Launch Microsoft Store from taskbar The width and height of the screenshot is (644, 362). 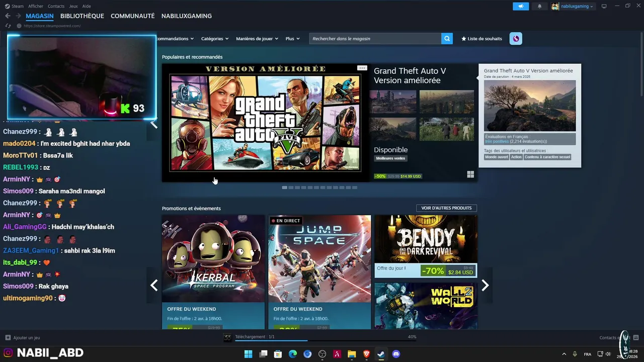pyautogui.click(x=278, y=354)
